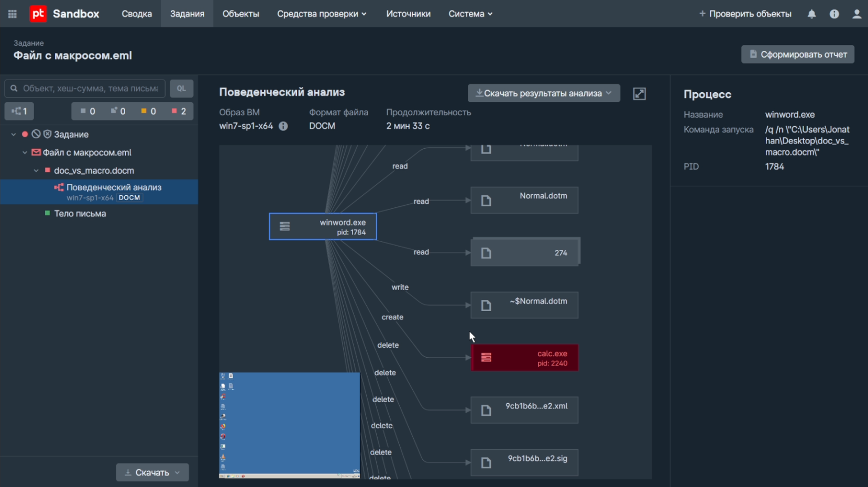
Task: Select the winword.exe process node
Action: point(323,227)
